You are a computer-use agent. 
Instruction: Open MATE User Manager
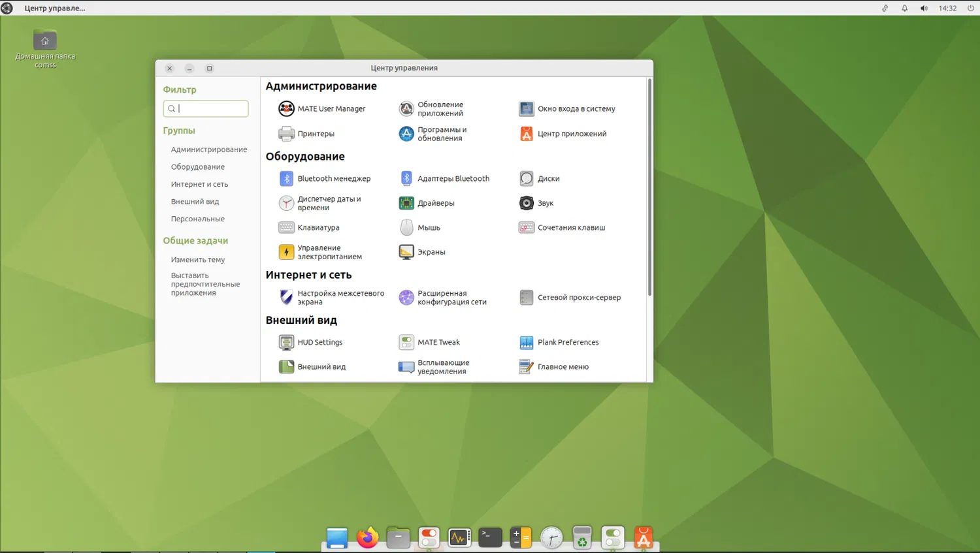click(x=322, y=108)
